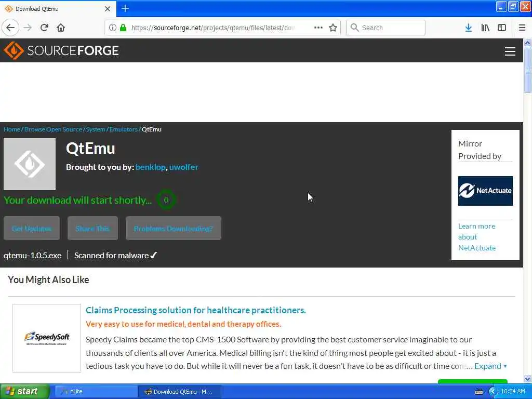
Task: Click the page scrollbar up arrow
Action: [527, 43]
